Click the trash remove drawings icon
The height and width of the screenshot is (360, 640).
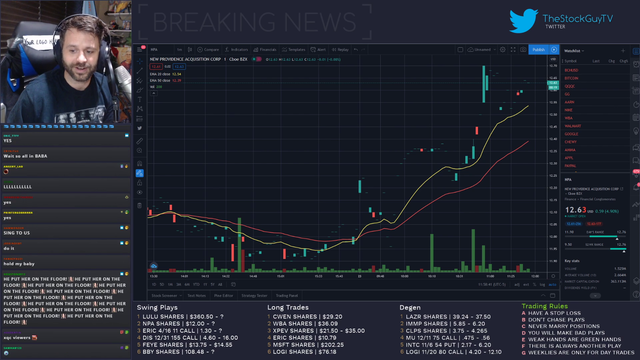click(140, 205)
